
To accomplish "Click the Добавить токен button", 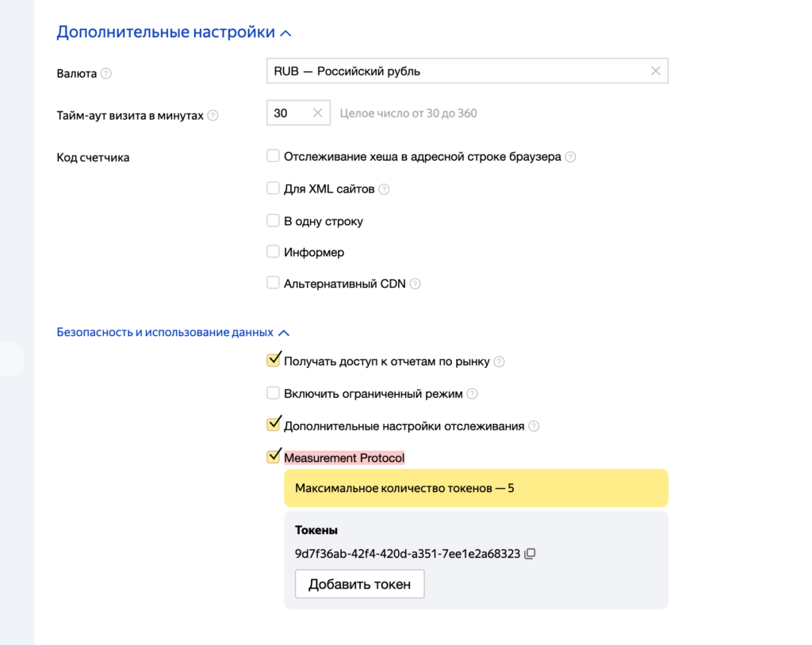I will pyautogui.click(x=359, y=584).
